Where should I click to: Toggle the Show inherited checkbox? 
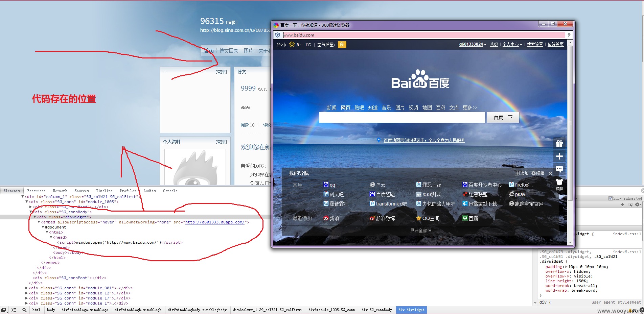pyautogui.click(x=611, y=198)
